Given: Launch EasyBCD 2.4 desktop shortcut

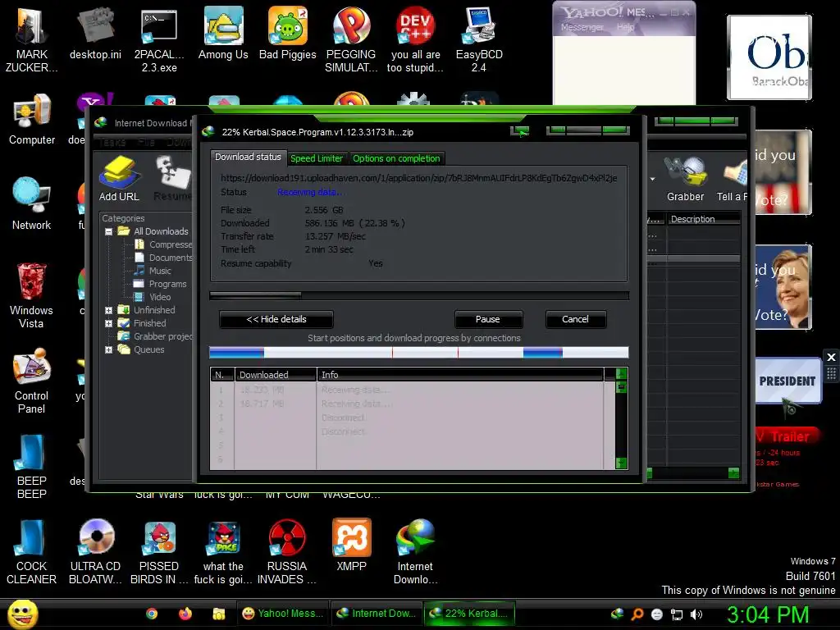Looking at the screenshot, I should pyautogui.click(x=479, y=39).
